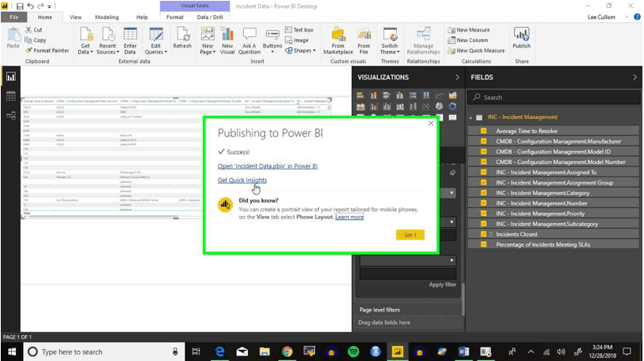Open Task View on taskbar

click(197, 352)
